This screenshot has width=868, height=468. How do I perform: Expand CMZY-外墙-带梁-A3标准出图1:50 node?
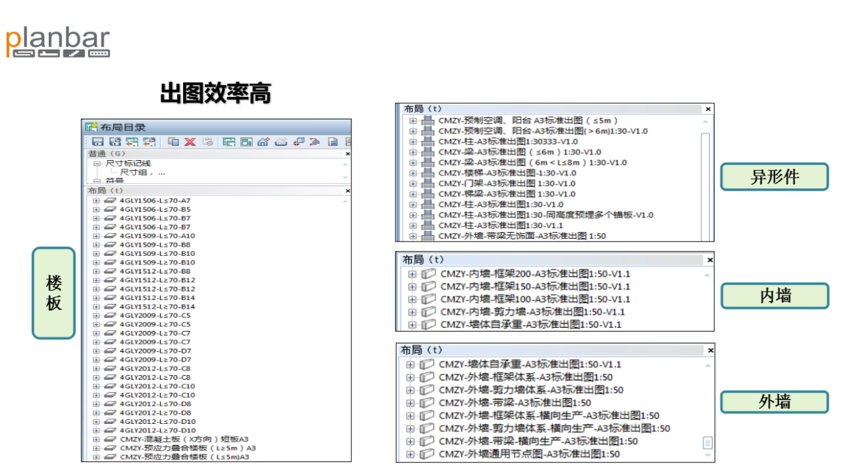(x=410, y=403)
